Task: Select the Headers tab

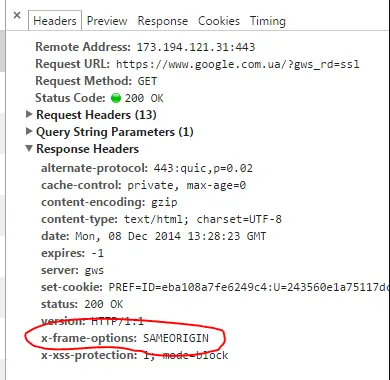Action: click(55, 21)
